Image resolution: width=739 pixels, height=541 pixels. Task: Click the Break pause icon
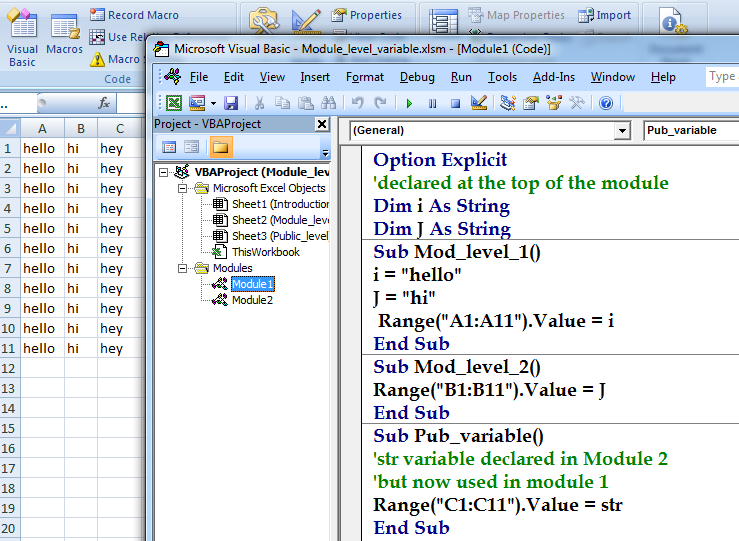(432, 103)
